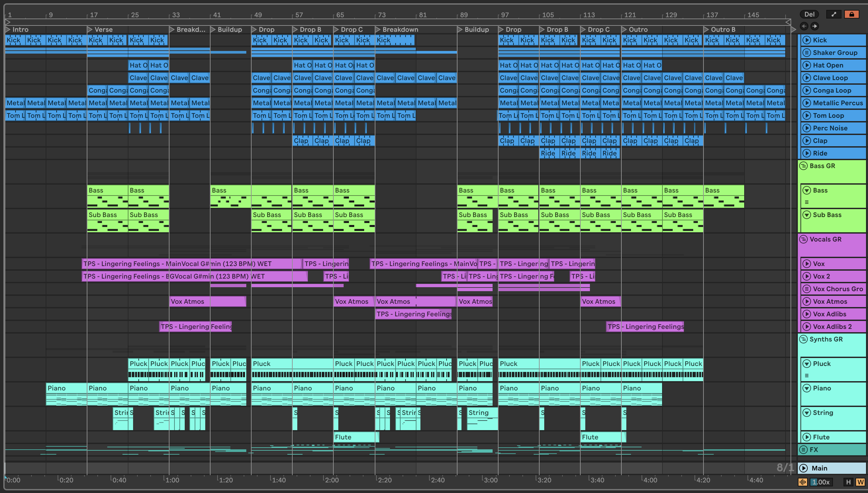Click the waveform optimize height icon
This screenshot has width=868, height=493.
point(803,482)
